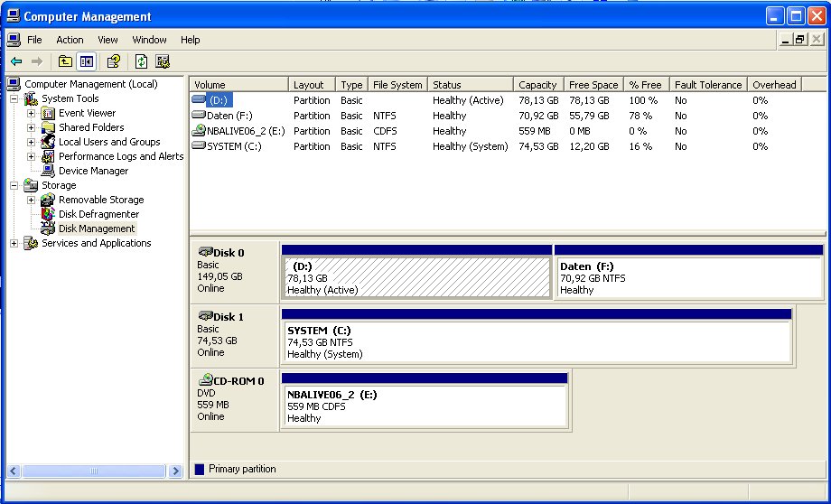831x504 pixels.
Task: Expand the Shared Folders node
Action: coord(32,127)
